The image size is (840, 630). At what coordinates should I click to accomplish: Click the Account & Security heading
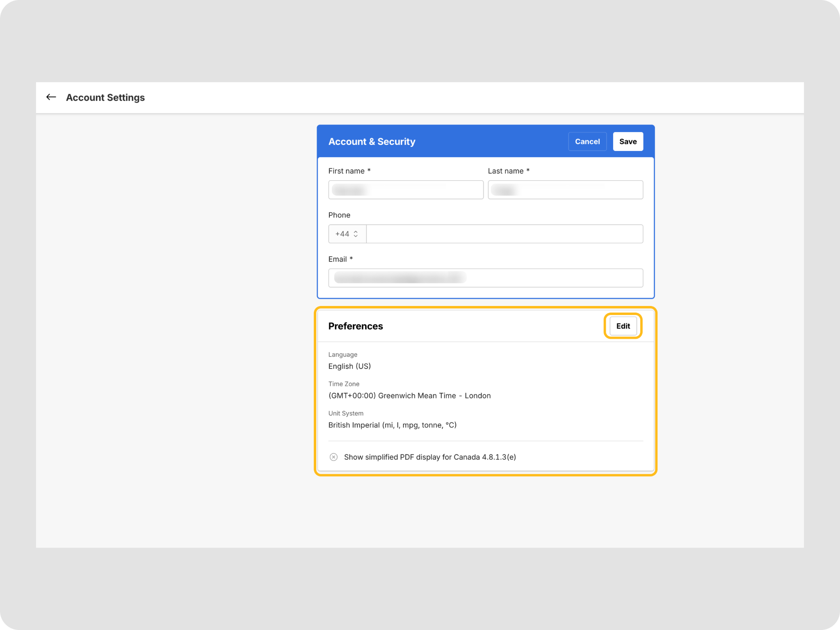[x=372, y=142]
